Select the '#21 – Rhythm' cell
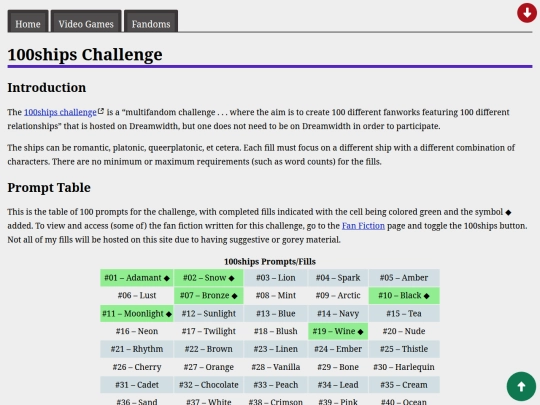 pos(137,349)
